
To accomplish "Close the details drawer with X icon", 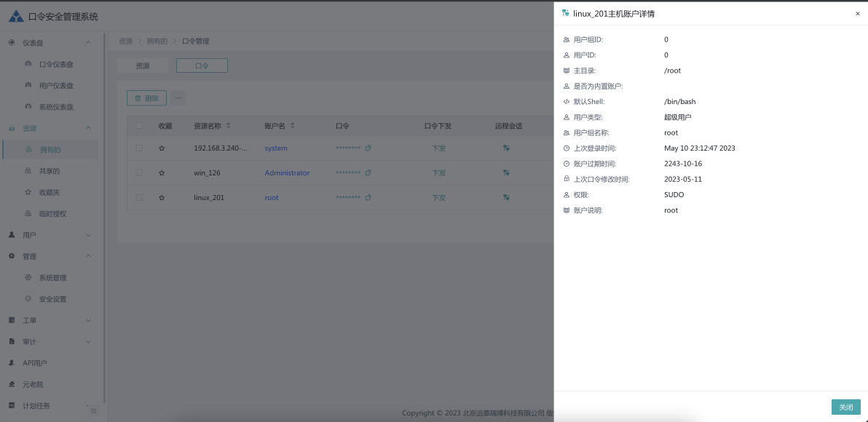I will (x=857, y=14).
